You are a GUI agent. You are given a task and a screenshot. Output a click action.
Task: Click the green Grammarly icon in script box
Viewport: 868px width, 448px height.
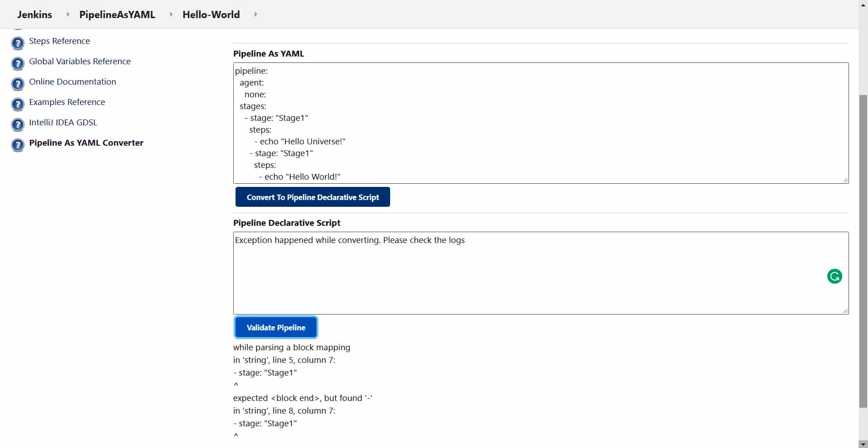pos(834,276)
